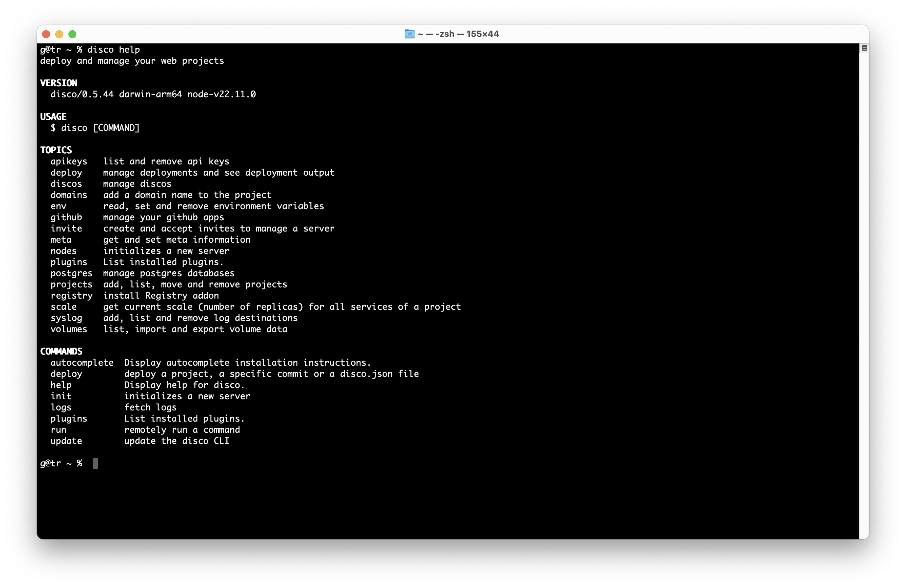Image resolution: width=906 pixels, height=588 pixels.
Task: Click the 'disco/0.5.44' version string
Action: tap(82, 94)
